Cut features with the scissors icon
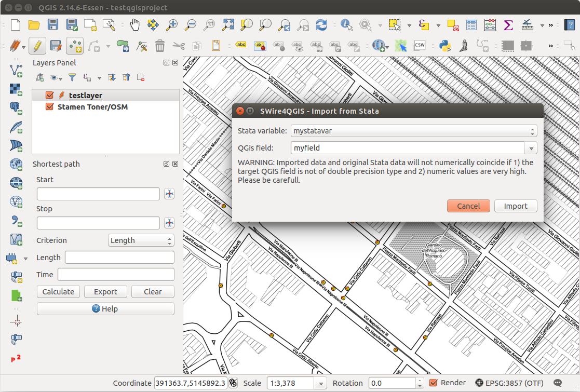This screenshot has width=580, height=392. (179, 46)
